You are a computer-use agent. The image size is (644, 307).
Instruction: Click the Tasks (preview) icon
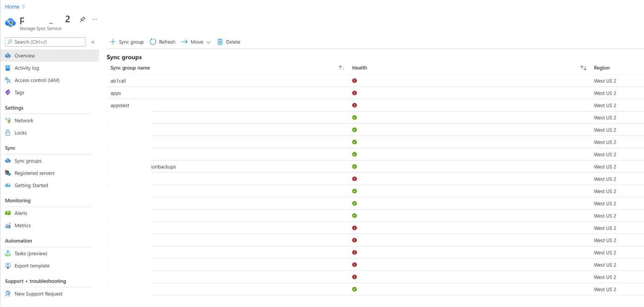(x=8, y=253)
